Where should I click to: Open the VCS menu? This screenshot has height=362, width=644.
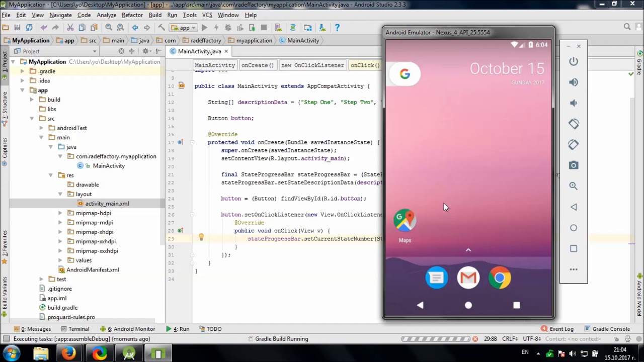(x=207, y=15)
